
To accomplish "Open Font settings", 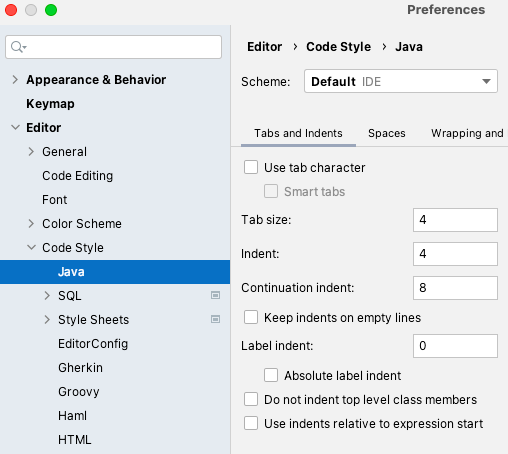I will tap(55, 200).
